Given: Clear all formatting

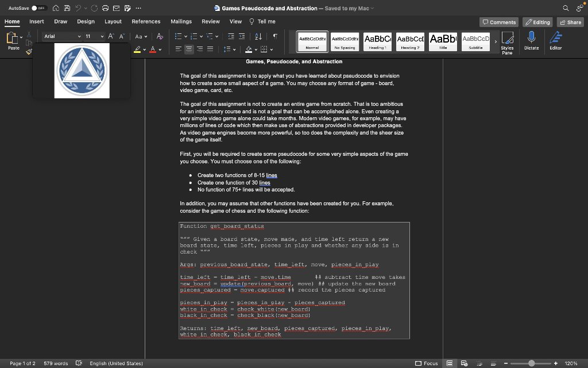Looking at the screenshot, I should click(160, 36).
